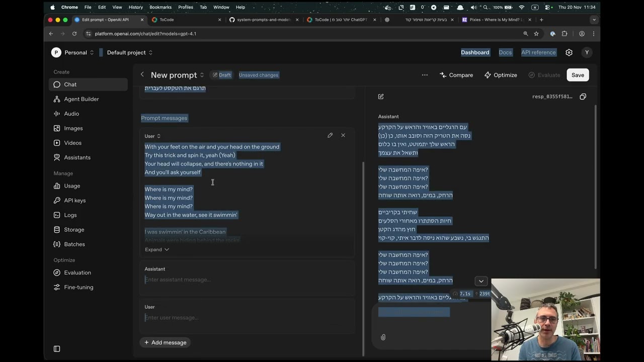Screen dimensions: 644x362
Task: Open a new browser tab
Action: 541,20
